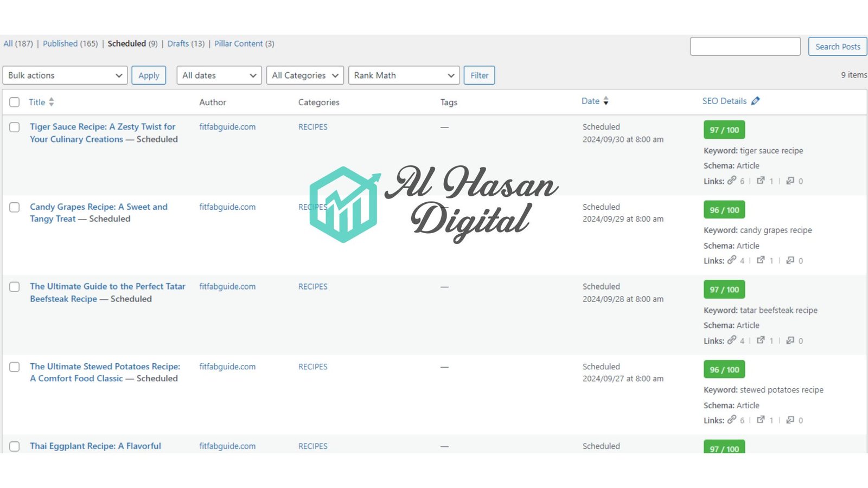The image size is (868, 488).
Task: Check the Thai Eggplant Recipe post checkbox
Action: 15,446
